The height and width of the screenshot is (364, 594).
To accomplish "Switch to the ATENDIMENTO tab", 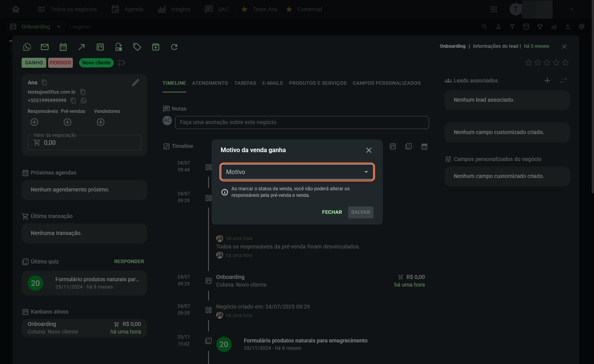I will click(210, 83).
